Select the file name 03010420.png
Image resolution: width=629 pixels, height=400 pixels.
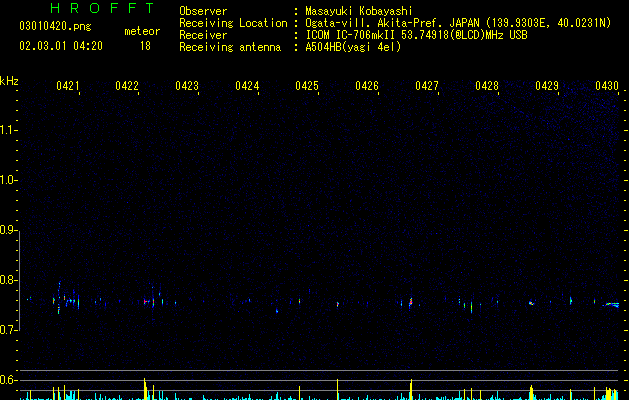55,26
